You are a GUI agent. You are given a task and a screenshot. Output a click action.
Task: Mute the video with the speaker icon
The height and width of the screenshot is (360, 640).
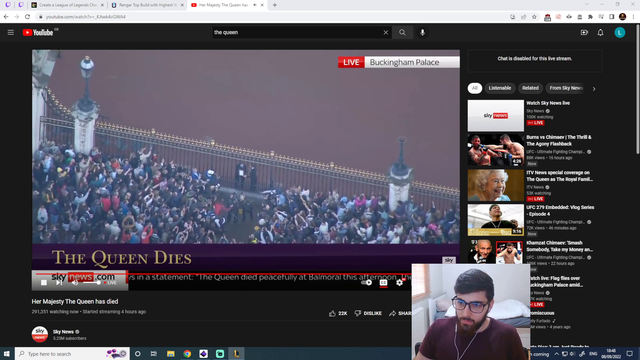coord(75,282)
